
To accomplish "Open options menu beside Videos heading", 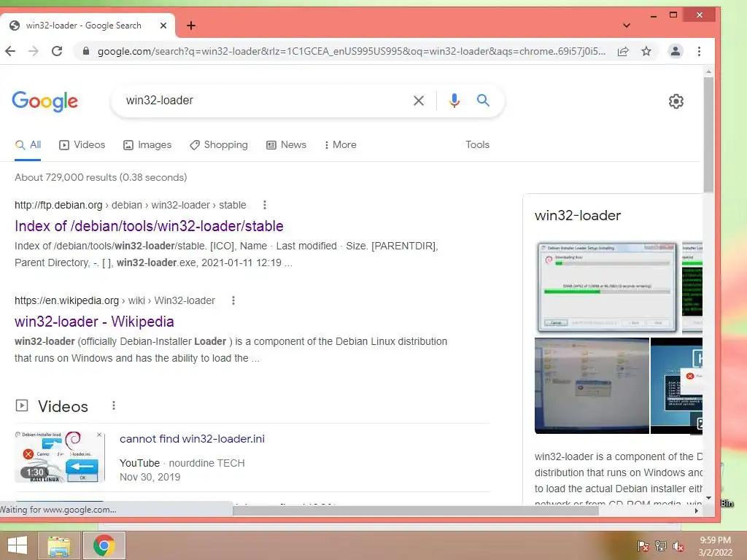I will [x=113, y=405].
